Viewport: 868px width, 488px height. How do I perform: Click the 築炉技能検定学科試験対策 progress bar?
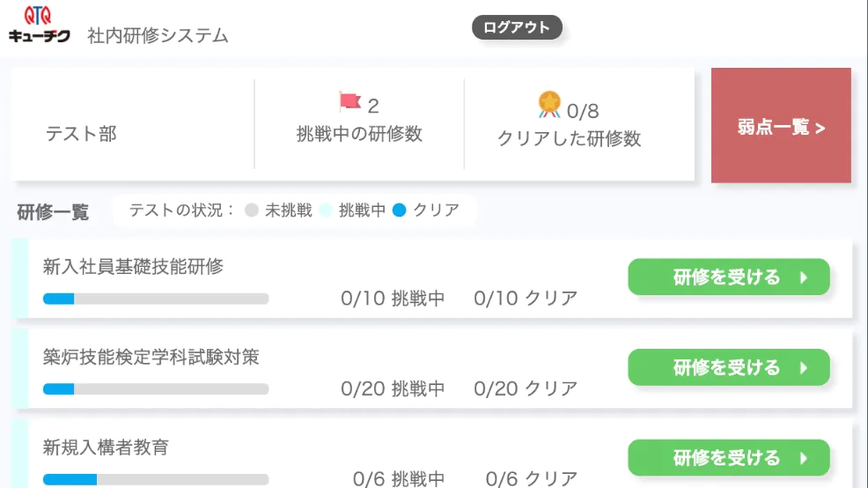(x=156, y=389)
